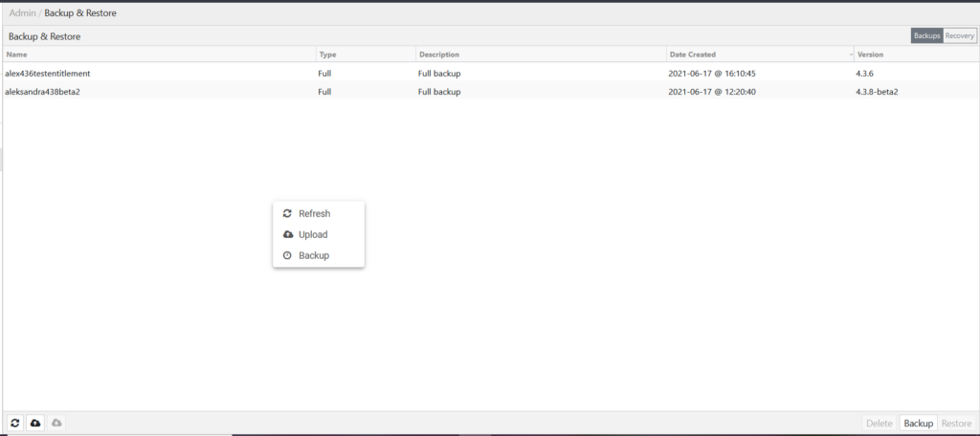Screen dimensions: 980x436
Task: Sort by the Date Created column header
Action: 760,54
